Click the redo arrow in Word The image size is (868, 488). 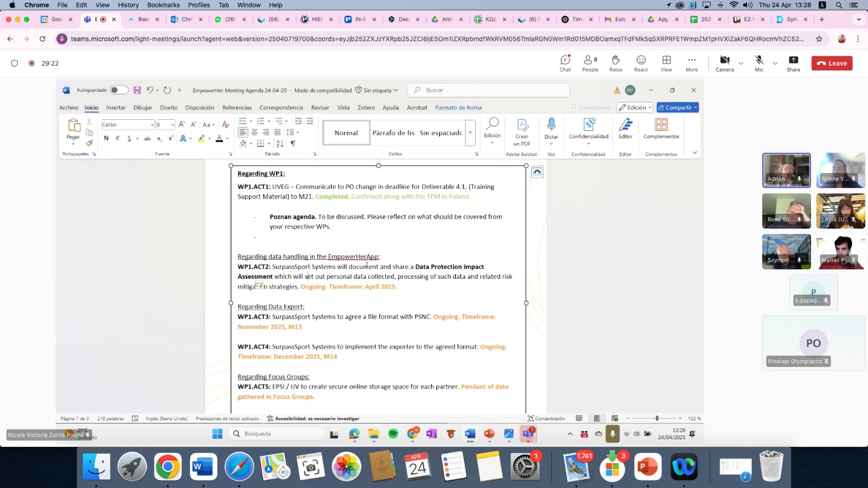coord(167,90)
